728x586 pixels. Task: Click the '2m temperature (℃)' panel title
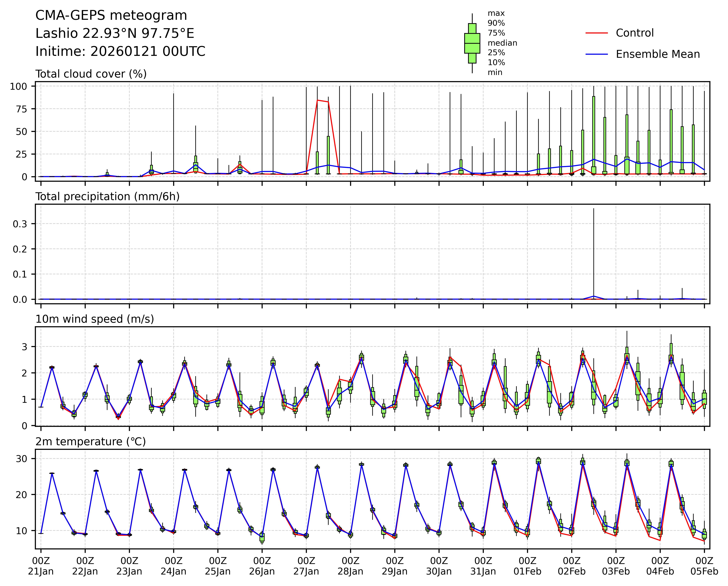coord(91,442)
